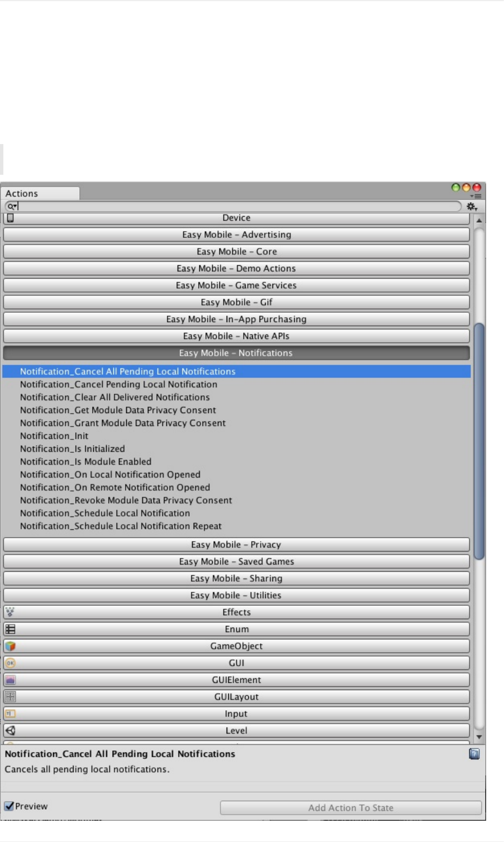Expand the GUILayout category
The height and width of the screenshot is (842, 504).
[237, 697]
